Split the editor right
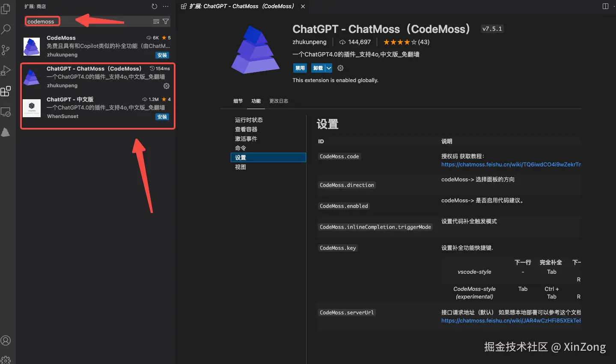 [x=605, y=6]
